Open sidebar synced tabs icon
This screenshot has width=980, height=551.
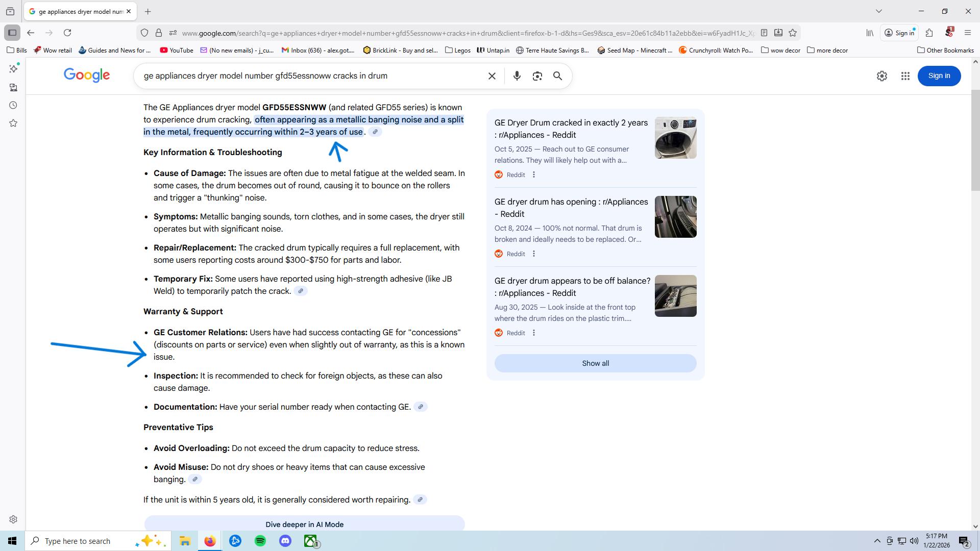click(x=13, y=88)
